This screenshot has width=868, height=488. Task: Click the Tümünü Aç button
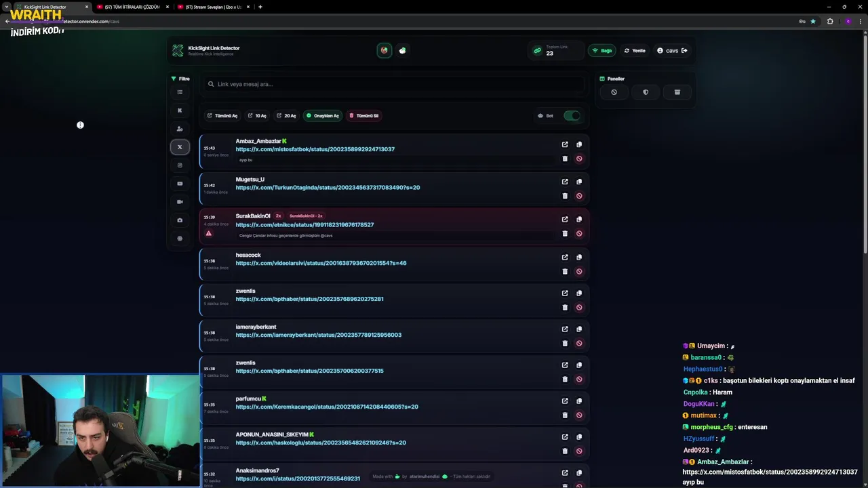(x=222, y=115)
